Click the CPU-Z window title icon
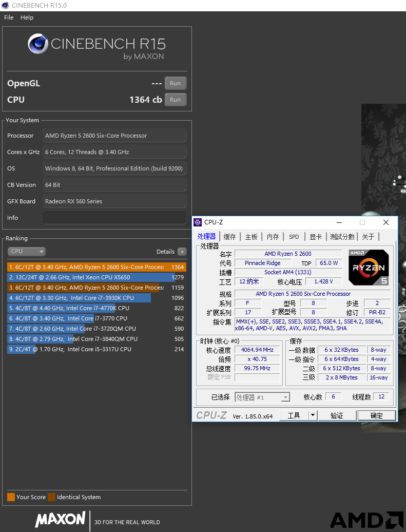 click(198, 222)
